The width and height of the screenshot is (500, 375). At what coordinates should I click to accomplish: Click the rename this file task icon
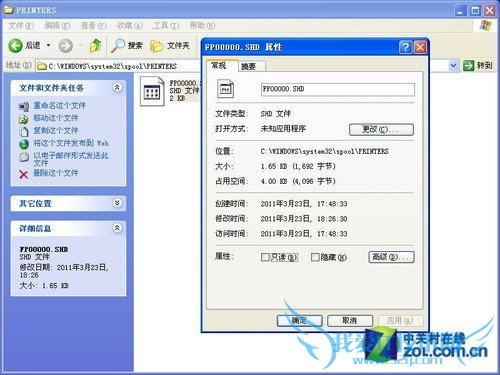coord(24,106)
